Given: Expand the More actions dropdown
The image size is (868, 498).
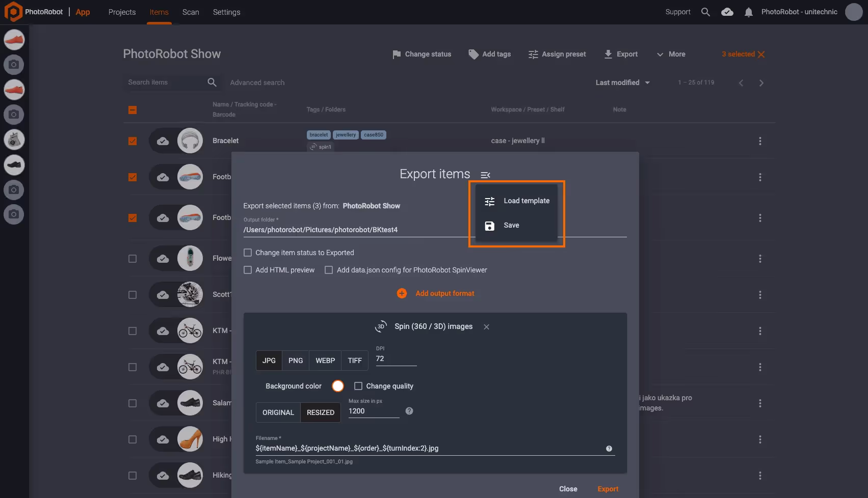Looking at the screenshot, I should 671,54.
